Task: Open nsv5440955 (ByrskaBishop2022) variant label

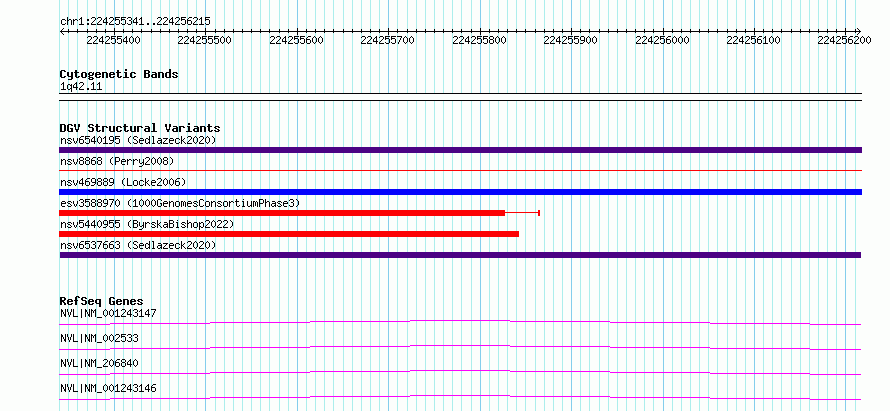Action: (147, 224)
